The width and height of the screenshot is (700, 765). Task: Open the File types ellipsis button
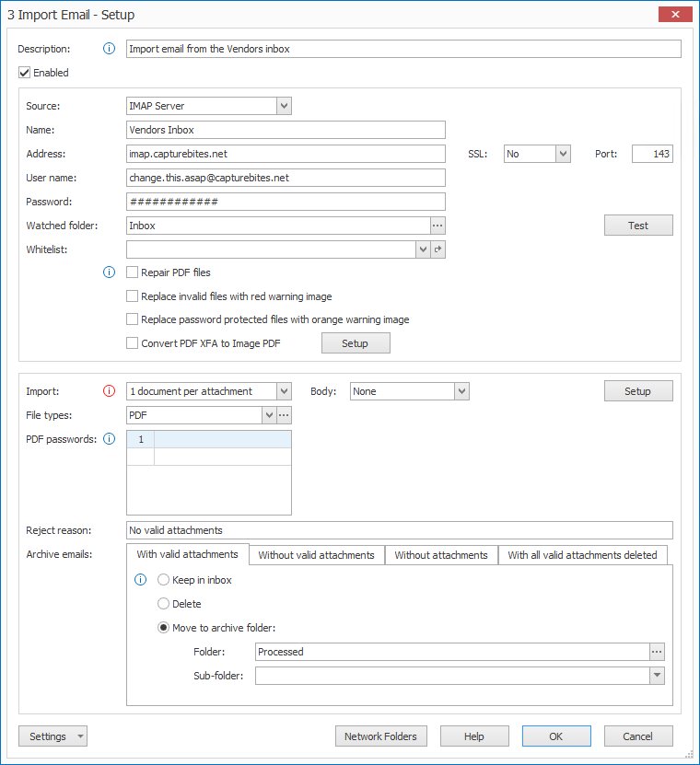(284, 415)
